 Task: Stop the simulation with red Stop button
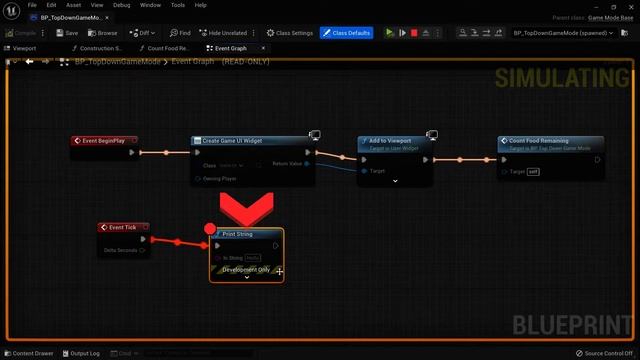[x=414, y=33]
